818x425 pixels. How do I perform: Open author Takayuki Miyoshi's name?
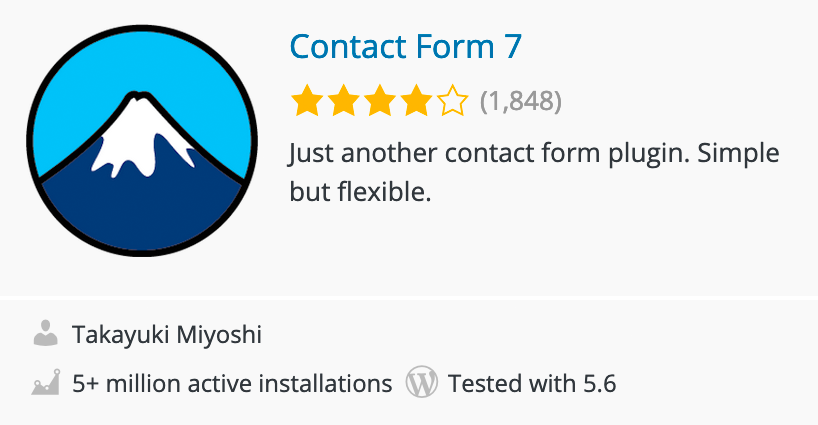(167, 334)
